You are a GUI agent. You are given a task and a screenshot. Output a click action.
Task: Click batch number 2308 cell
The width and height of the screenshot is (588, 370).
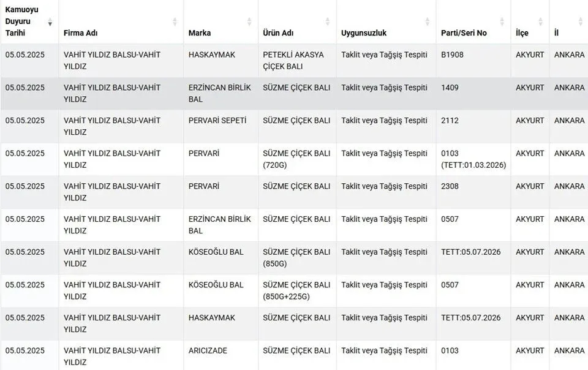pos(473,192)
